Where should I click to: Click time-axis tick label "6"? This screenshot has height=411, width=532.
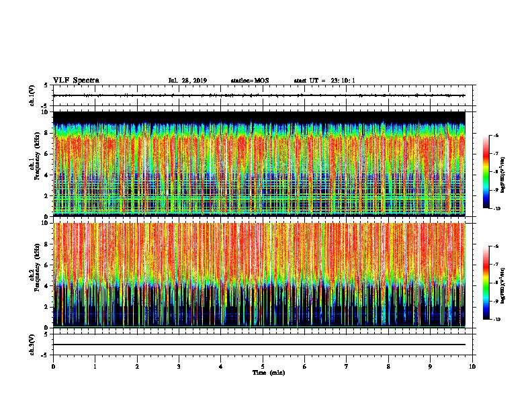(x=305, y=367)
